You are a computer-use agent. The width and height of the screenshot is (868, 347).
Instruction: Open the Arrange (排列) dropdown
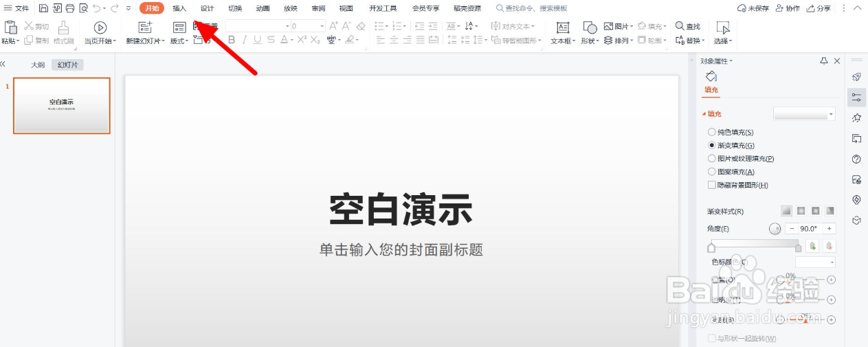tap(619, 41)
